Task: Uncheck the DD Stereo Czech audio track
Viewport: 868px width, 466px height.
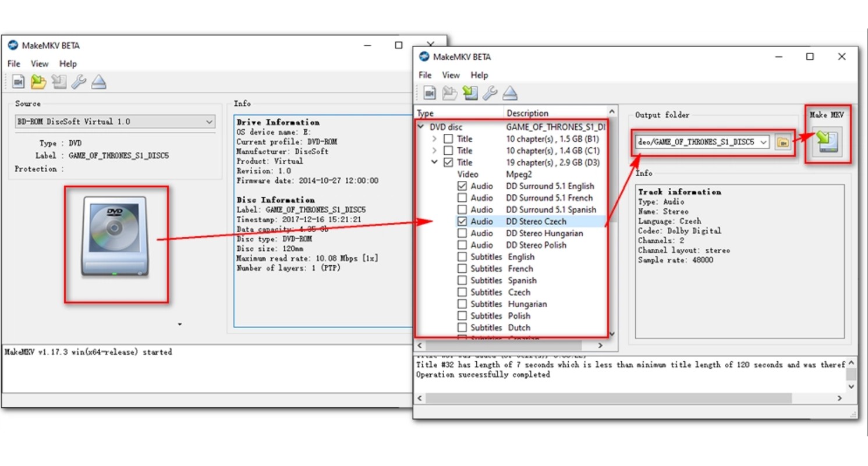Action: pos(463,221)
